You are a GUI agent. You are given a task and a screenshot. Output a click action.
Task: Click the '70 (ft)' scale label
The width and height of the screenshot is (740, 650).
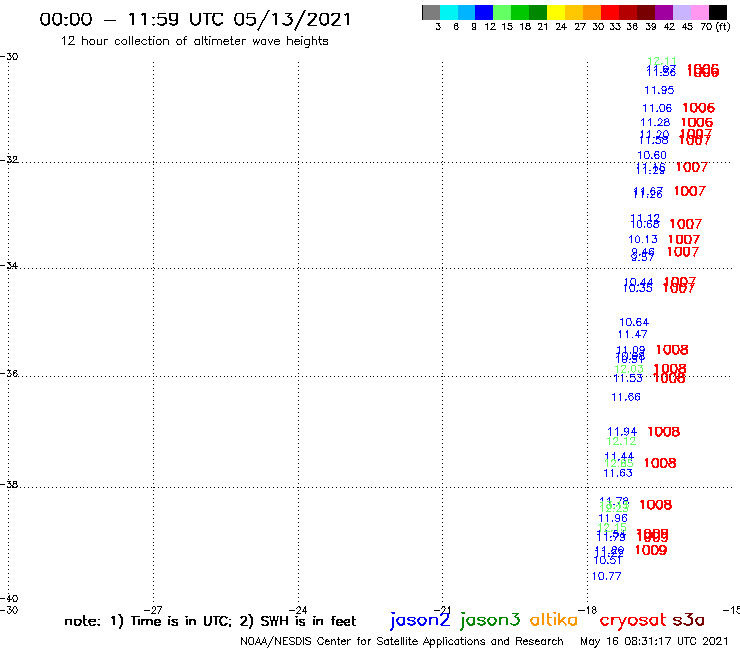coord(715,26)
